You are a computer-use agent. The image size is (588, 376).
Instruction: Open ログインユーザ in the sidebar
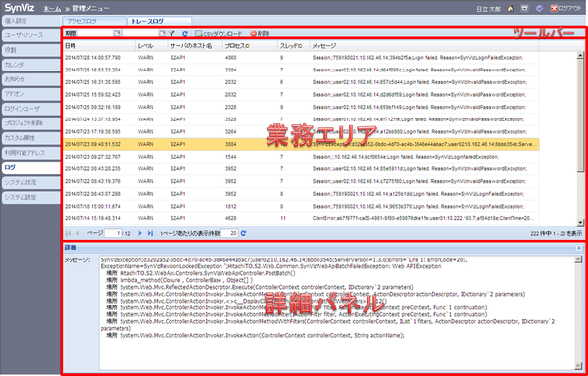tap(30, 109)
